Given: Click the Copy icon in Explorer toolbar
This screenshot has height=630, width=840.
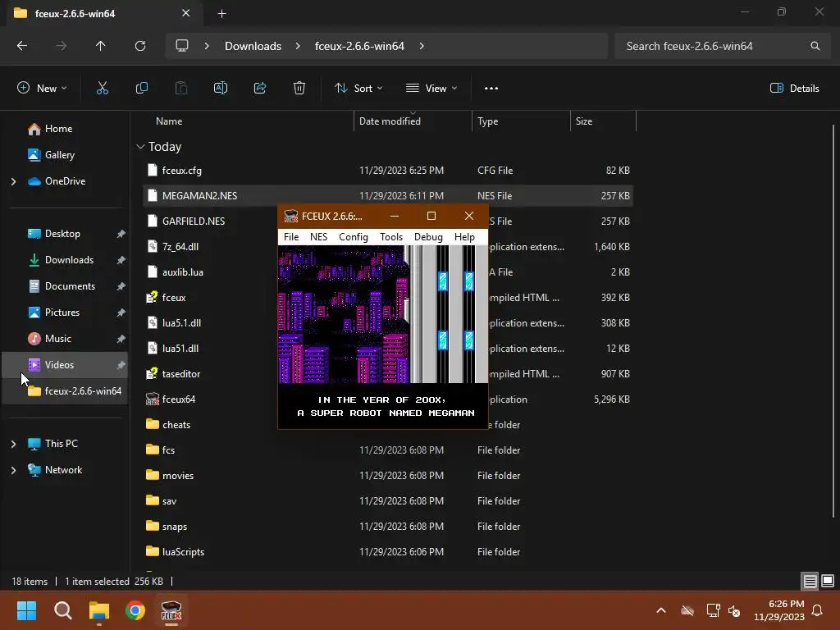Looking at the screenshot, I should (x=141, y=89).
